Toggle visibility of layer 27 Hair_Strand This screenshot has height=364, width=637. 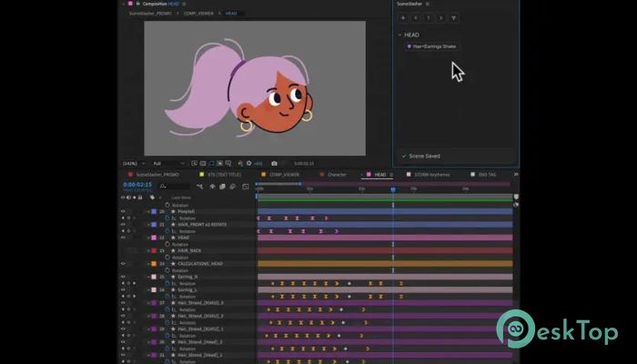tap(123, 303)
